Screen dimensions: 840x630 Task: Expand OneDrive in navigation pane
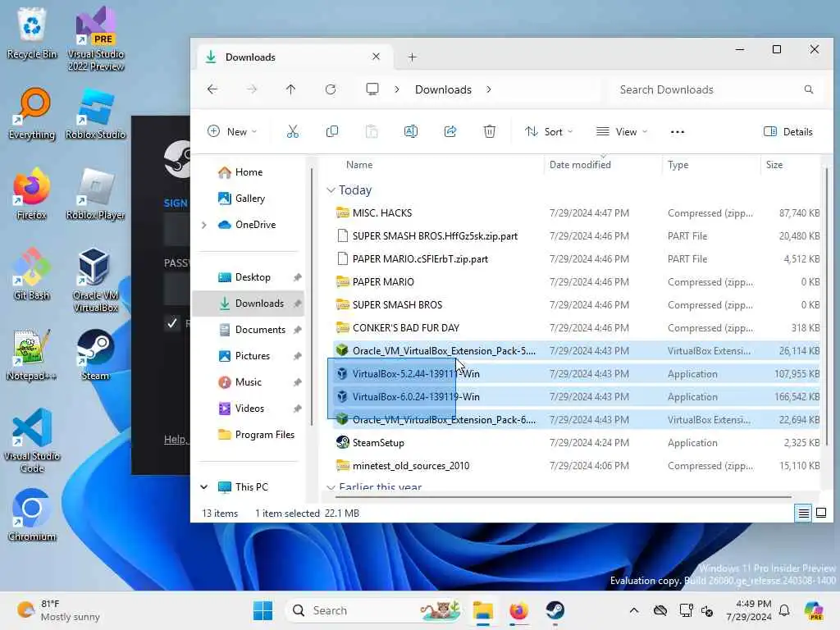[x=203, y=225]
